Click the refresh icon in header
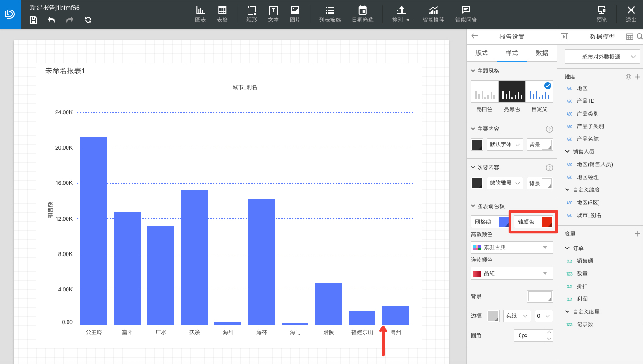 [x=88, y=20]
